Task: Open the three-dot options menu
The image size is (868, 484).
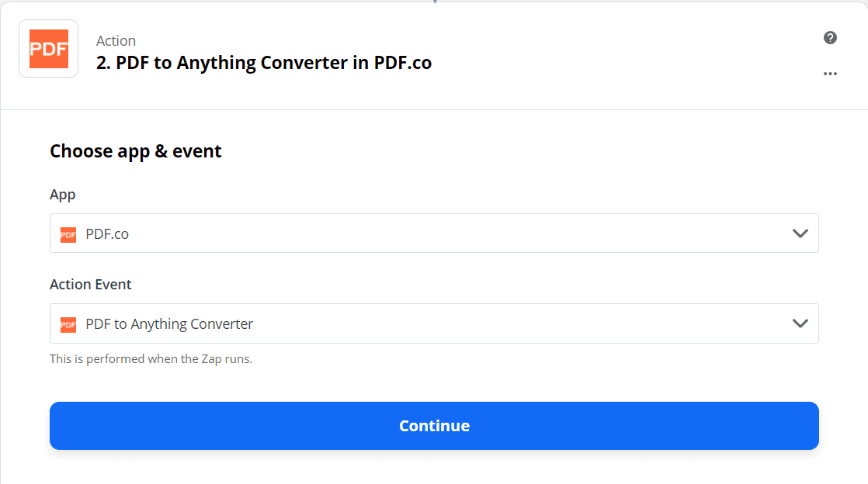Action: (830, 74)
